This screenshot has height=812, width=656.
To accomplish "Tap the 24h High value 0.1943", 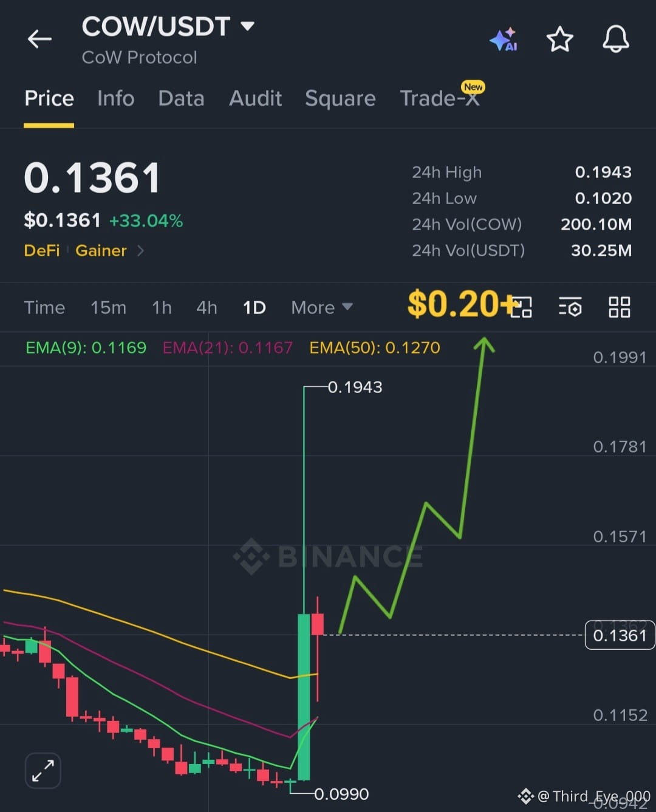I will [603, 172].
